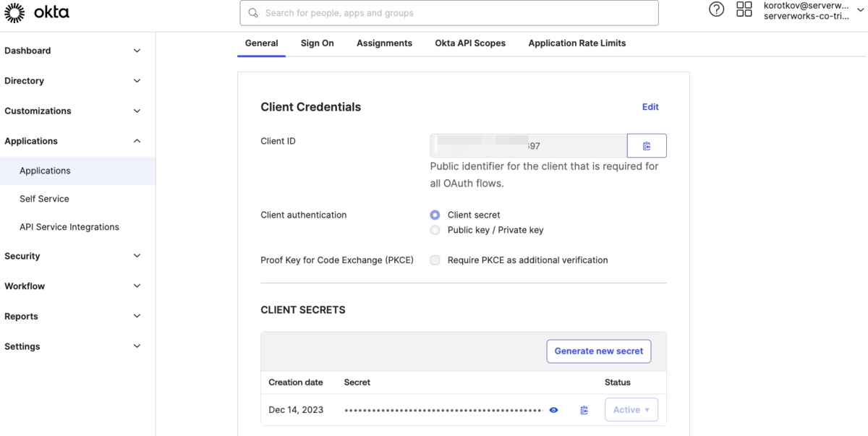
Task: Click the Client Credentials heading
Action: tap(311, 107)
